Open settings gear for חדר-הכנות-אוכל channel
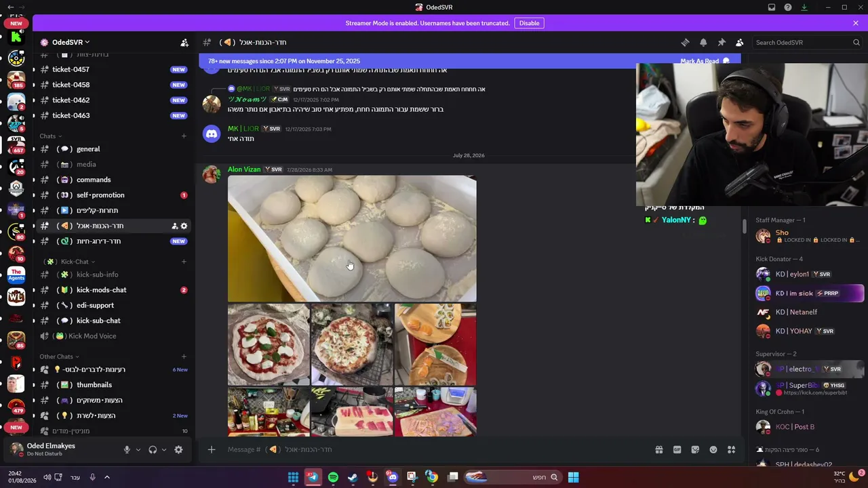Screen dimensions: 868x488 pyautogui.click(x=184, y=226)
